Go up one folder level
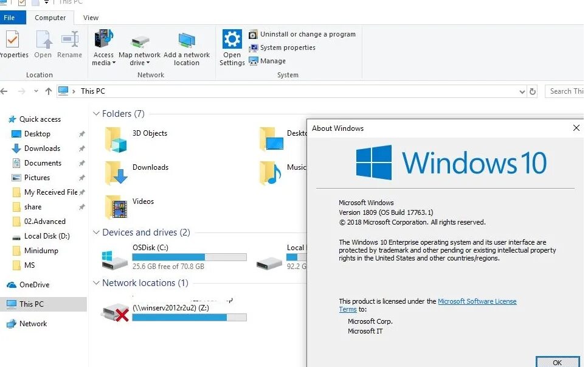The height and width of the screenshot is (367, 588). 49,91
